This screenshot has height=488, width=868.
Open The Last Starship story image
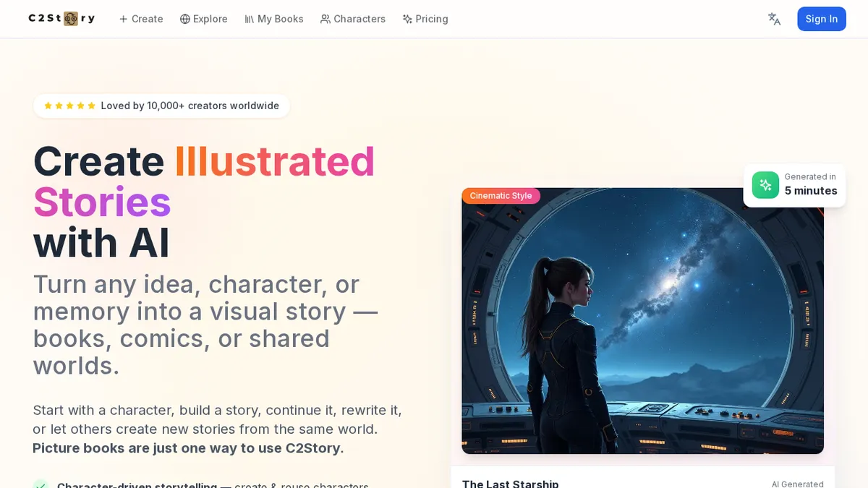pos(642,321)
